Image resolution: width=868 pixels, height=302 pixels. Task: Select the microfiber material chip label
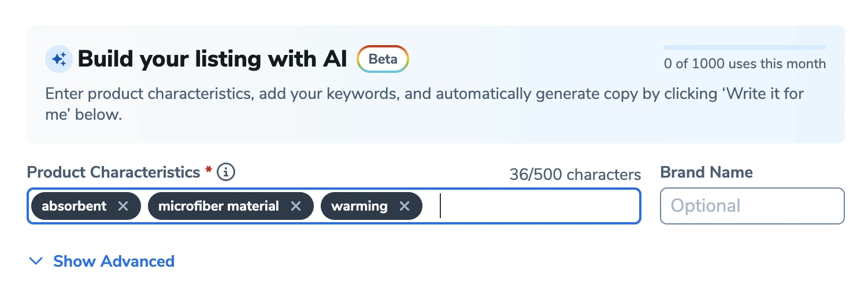pyautogui.click(x=218, y=206)
